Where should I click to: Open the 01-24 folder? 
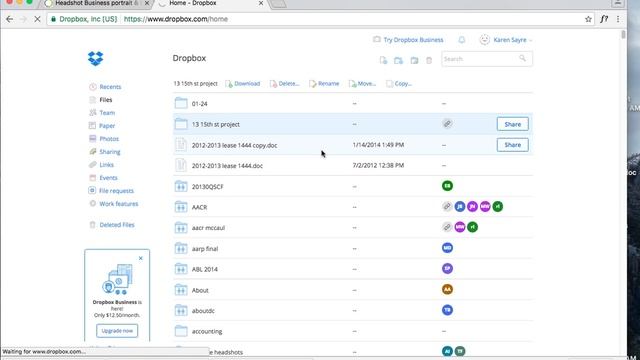tap(200, 104)
